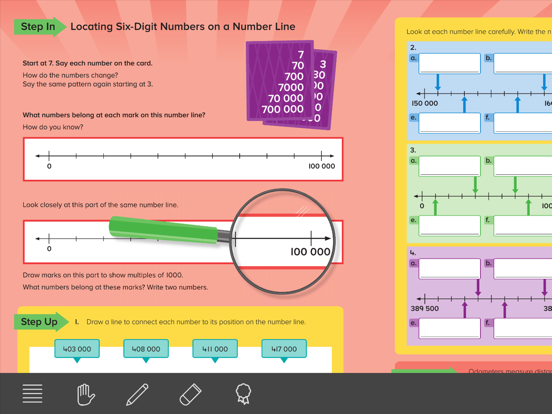Click answer box a in question 4

click(450, 269)
